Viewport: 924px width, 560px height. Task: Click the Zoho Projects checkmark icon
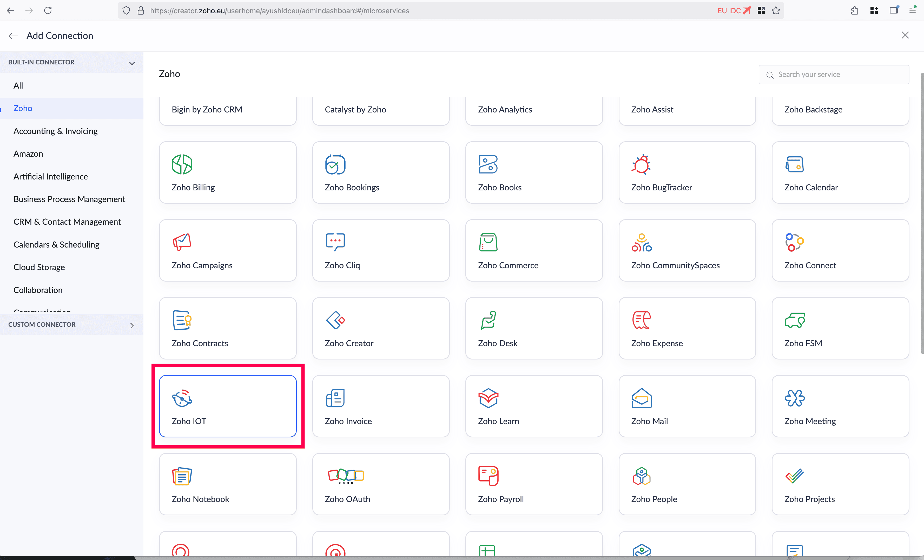(794, 476)
